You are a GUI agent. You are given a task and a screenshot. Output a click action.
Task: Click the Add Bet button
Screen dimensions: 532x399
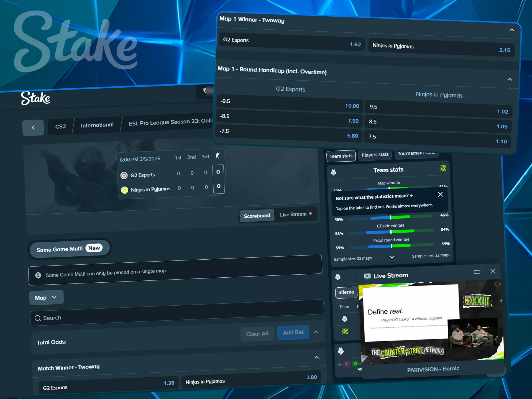click(293, 332)
